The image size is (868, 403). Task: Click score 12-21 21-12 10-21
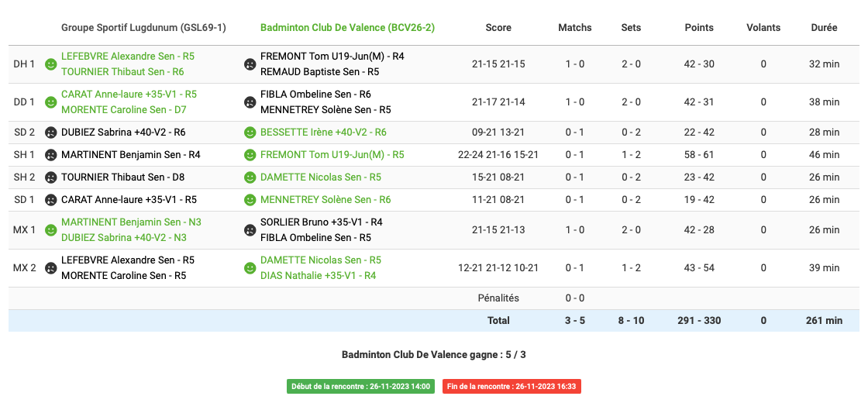(498, 268)
